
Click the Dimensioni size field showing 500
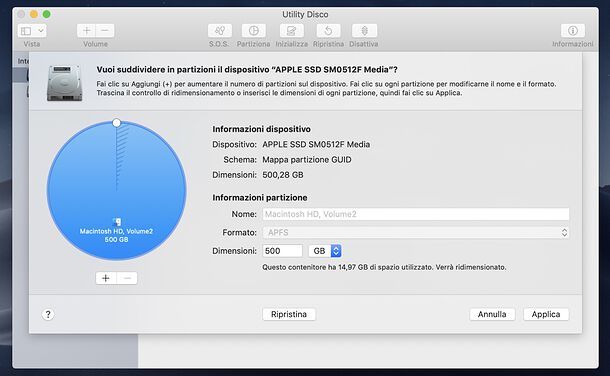coord(282,251)
